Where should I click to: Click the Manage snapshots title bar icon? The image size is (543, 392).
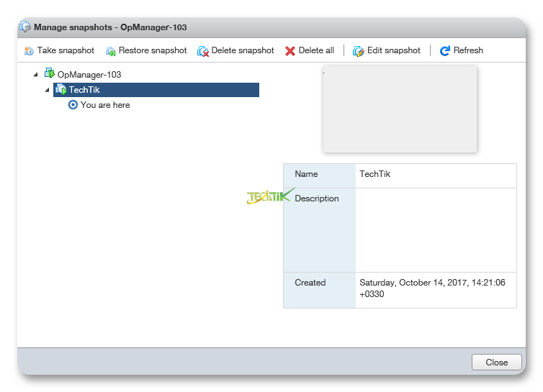coord(25,27)
